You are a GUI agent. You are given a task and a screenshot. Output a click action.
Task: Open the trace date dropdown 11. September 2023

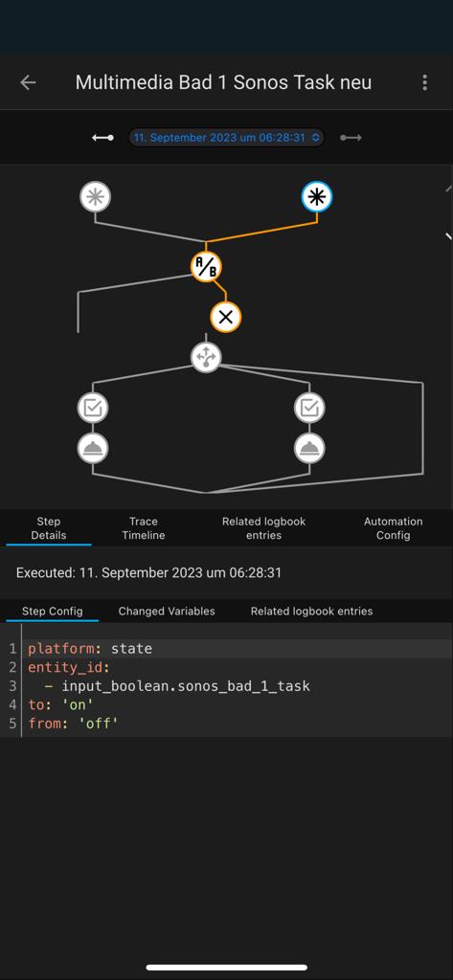(226, 138)
